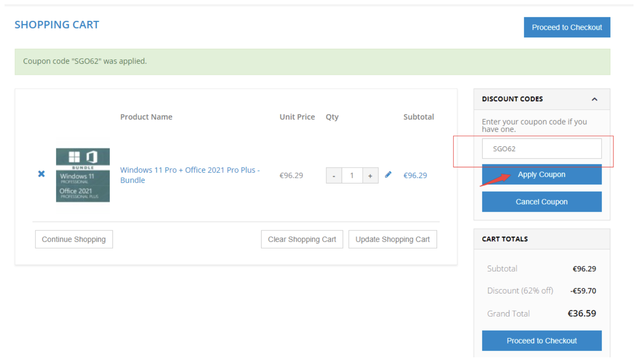Click the pencil edit icon for the bundle
Image resolution: width=637 pixels, height=364 pixels.
(388, 174)
